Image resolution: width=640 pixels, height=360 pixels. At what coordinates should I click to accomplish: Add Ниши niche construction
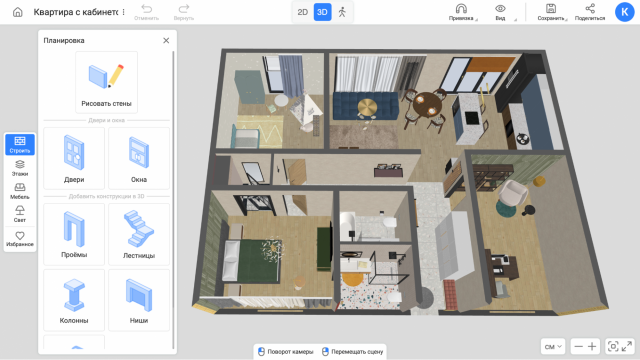(139, 300)
